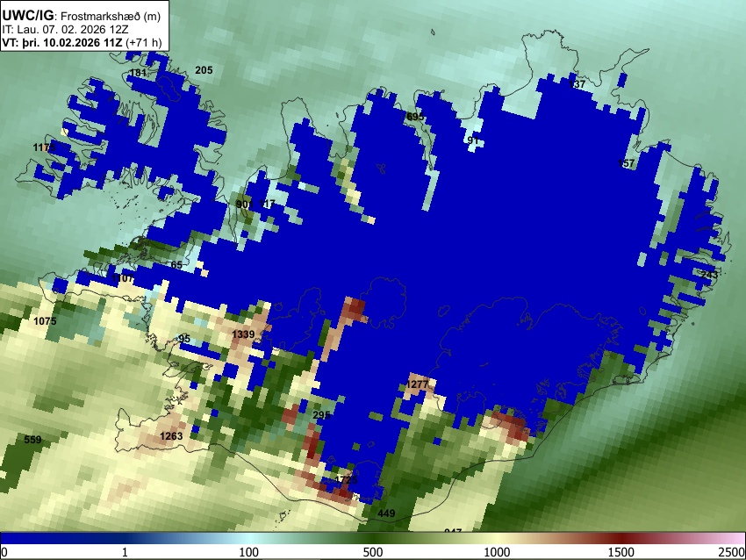Screen dimensions: 746x560
Task: Click the 1075 value over the sea
Action: coord(45,321)
